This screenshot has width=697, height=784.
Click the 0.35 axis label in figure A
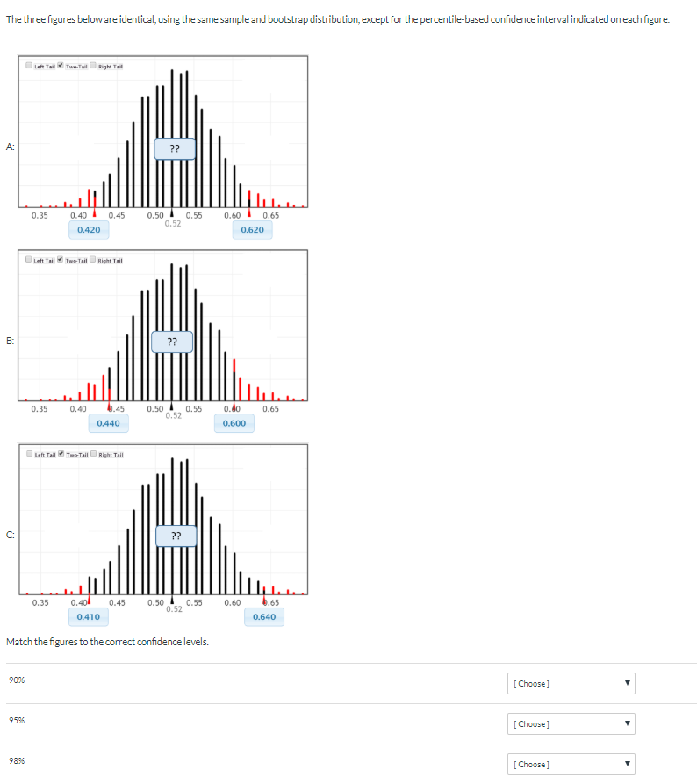[x=40, y=215]
